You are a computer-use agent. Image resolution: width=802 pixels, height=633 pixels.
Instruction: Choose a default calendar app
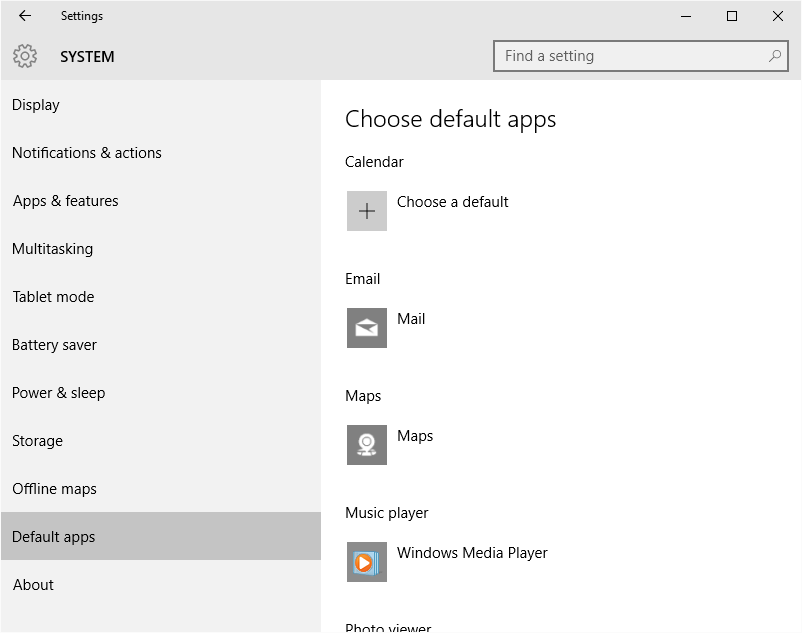[x=452, y=202]
